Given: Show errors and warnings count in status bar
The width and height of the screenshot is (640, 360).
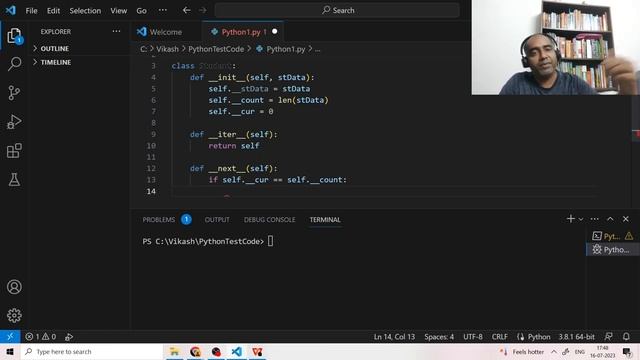Looking at the screenshot, I should [40, 337].
